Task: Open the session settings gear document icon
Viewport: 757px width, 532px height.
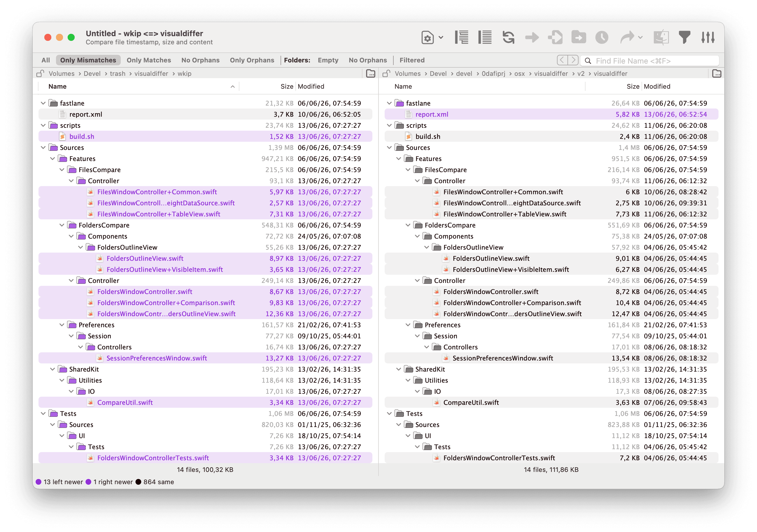Action: click(427, 38)
